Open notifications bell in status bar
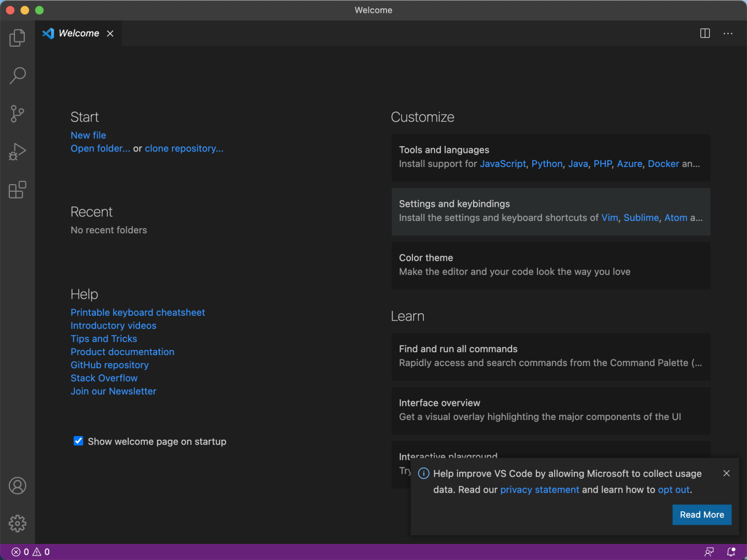 pos(731,552)
